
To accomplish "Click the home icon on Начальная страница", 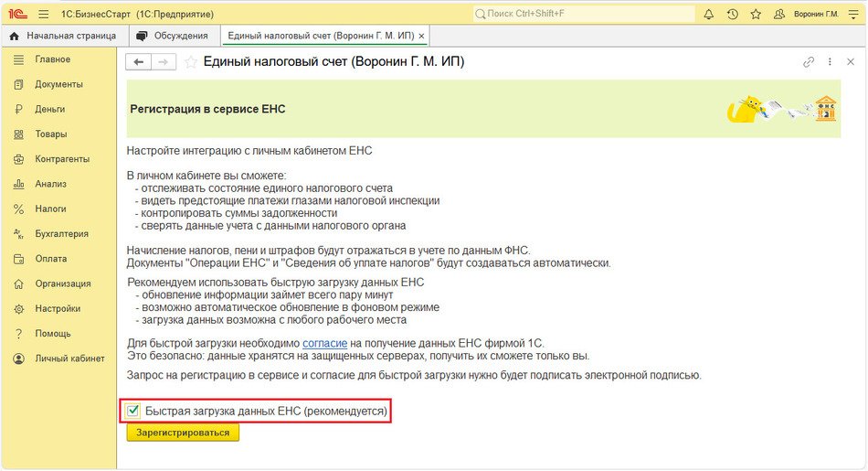I will click(x=15, y=36).
